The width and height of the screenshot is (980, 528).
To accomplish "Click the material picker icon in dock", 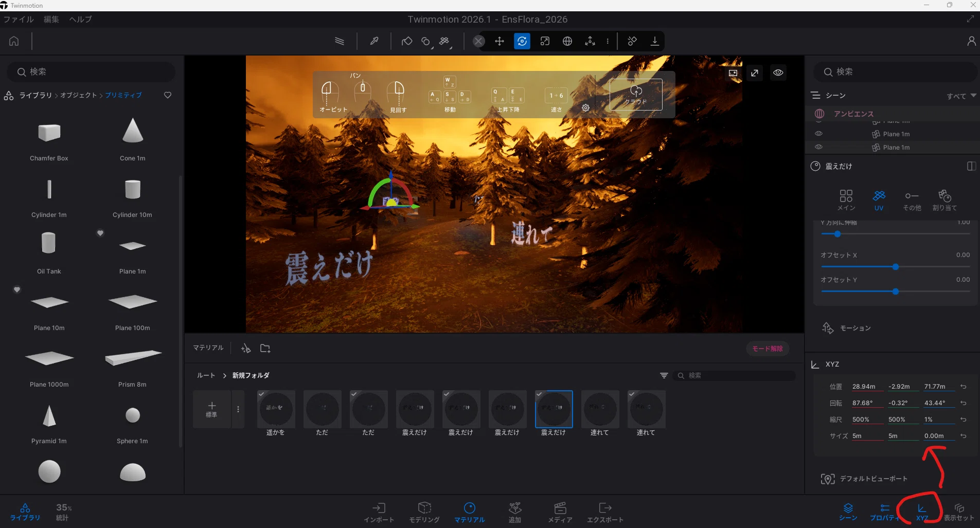I will coord(246,349).
